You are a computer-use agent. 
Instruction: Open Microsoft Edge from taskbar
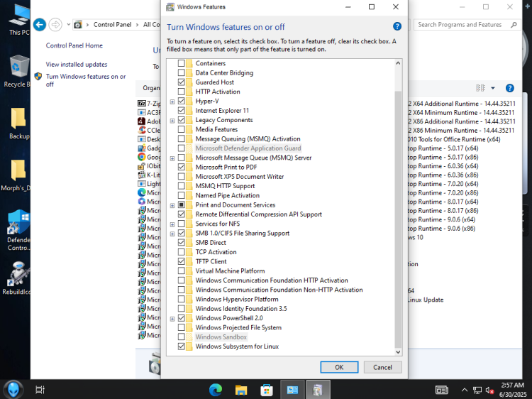216,390
